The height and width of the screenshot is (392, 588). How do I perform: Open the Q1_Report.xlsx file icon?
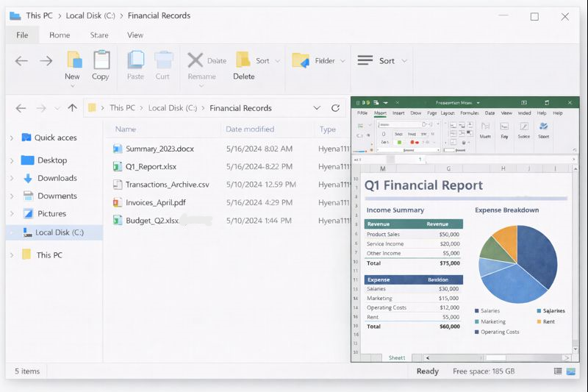[118, 166]
